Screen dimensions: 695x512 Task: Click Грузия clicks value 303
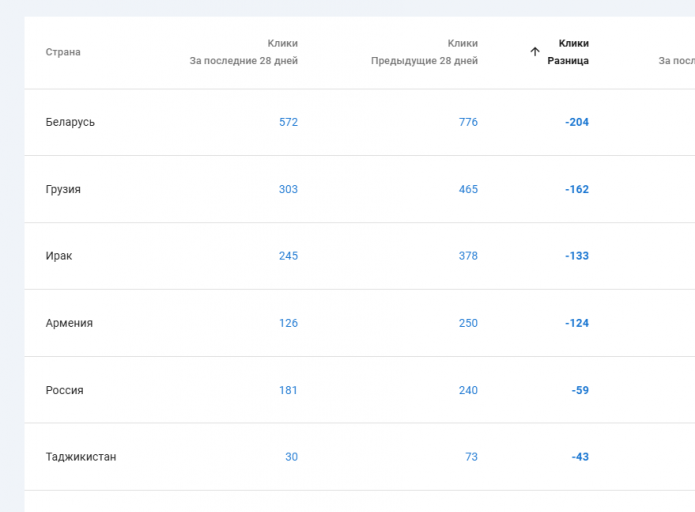(288, 189)
